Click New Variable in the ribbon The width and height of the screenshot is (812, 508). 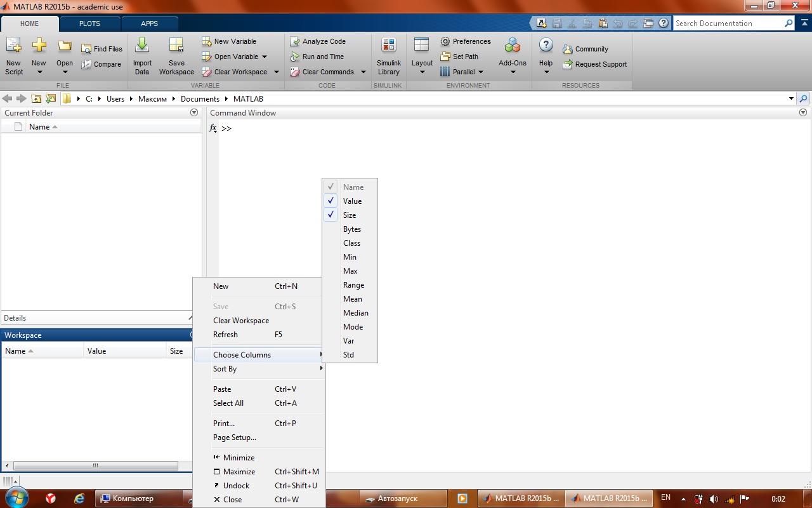tap(229, 41)
